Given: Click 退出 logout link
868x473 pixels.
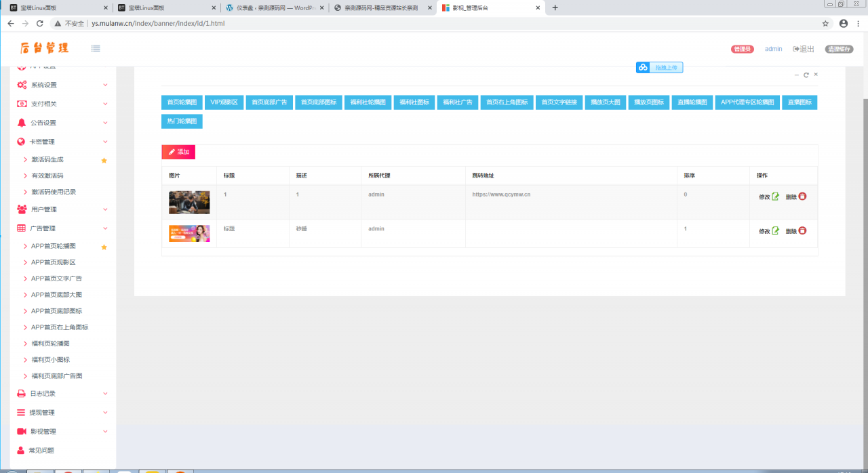Looking at the screenshot, I should tap(804, 49).
